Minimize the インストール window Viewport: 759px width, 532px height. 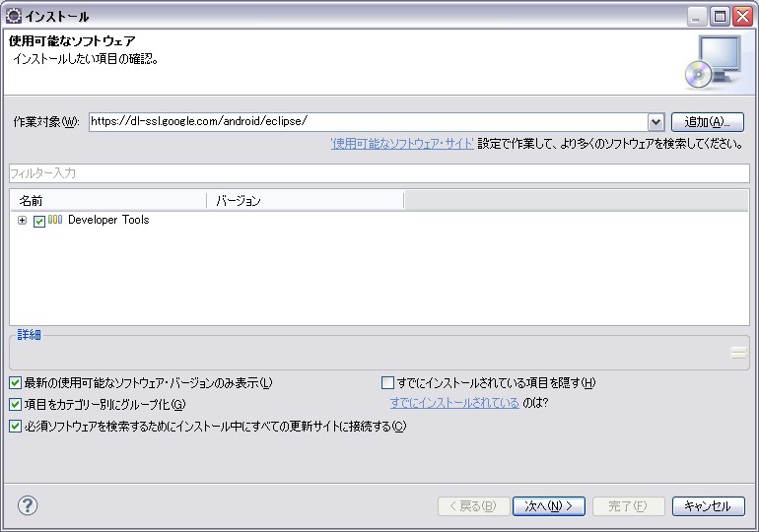coord(699,16)
